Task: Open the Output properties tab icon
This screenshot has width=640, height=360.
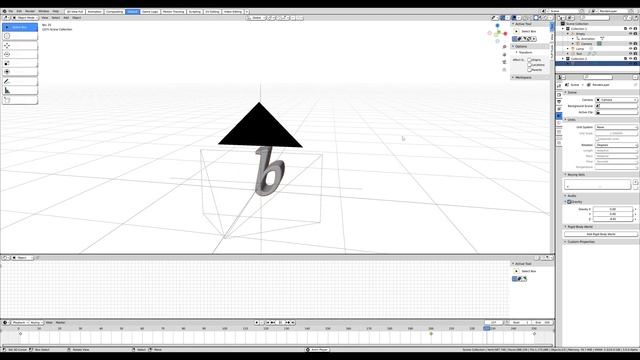Action: point(559,102)
